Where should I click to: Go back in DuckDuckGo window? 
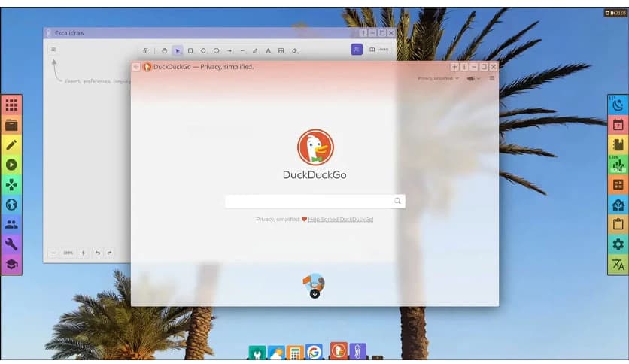click(x=136, y=67)
